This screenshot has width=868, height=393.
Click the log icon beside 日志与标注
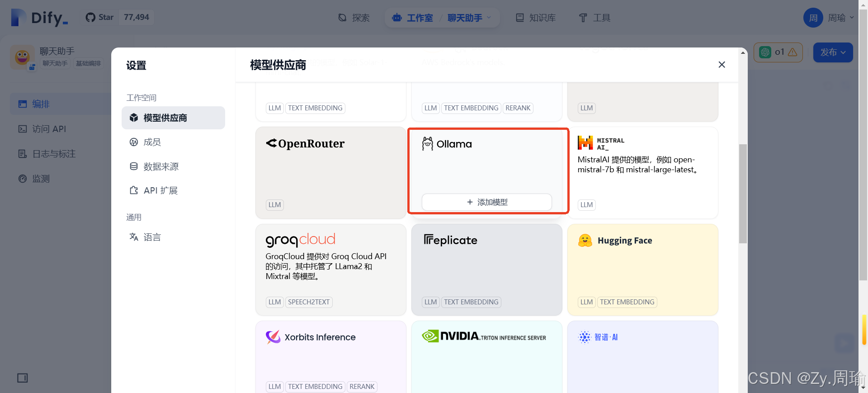point(23,154)
